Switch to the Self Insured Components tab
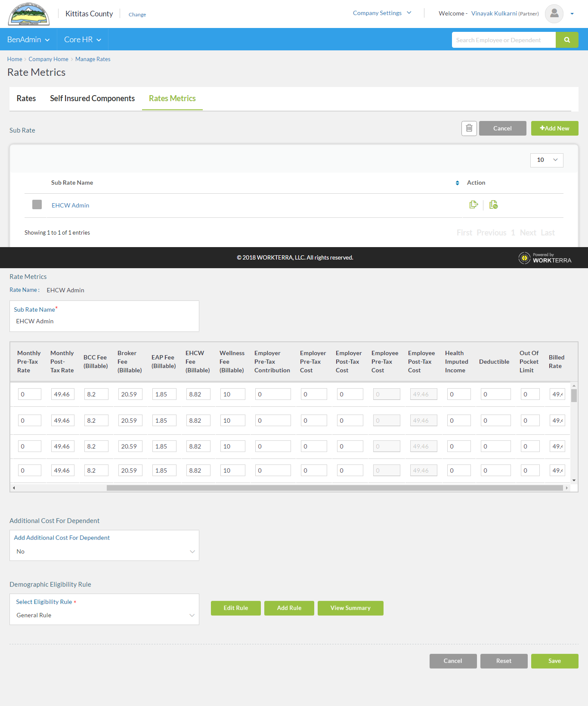588x706 pixels. [x=92, y=99]
